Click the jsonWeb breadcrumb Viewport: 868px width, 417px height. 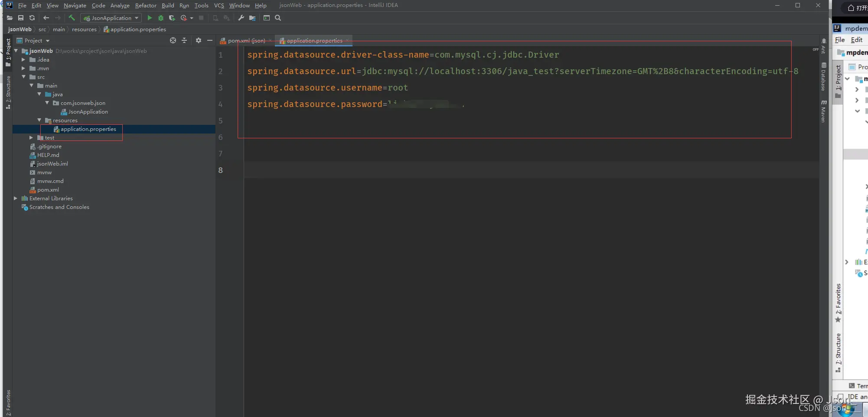coord(20,29)
